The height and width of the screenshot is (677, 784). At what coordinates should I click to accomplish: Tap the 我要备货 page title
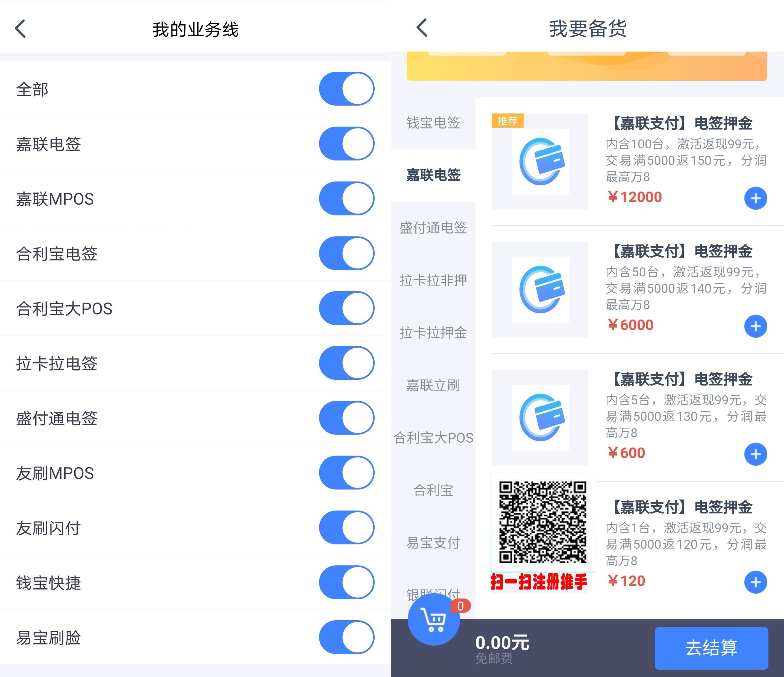click(x=588, y=29)
